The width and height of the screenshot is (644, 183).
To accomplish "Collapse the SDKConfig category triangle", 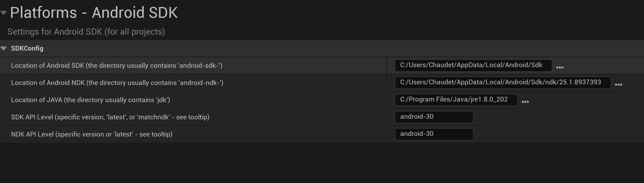I will tap(4, 48).
